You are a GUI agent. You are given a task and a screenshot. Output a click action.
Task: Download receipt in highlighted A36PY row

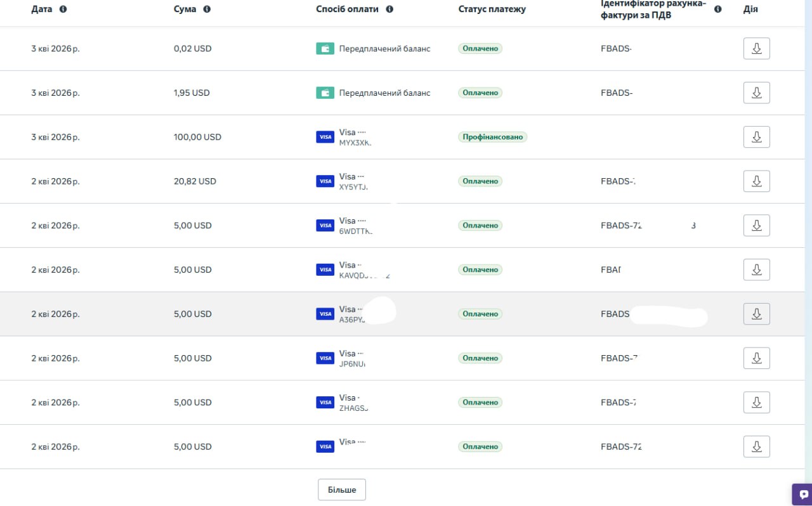756,314
